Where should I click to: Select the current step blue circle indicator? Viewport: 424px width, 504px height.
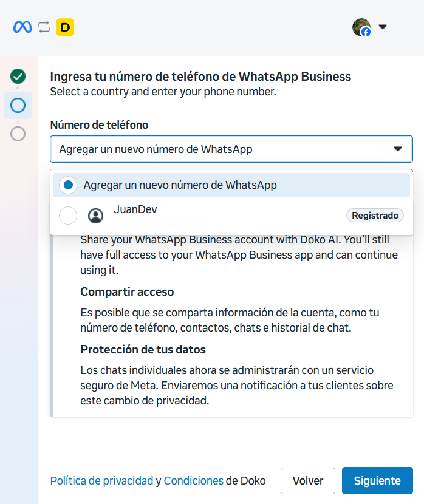[x=18, y=105]
